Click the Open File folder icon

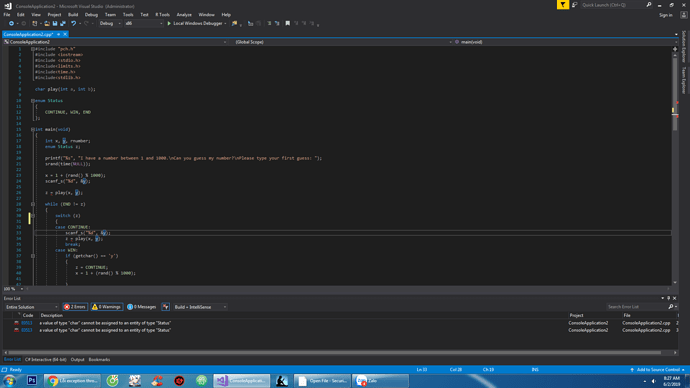tap(47, 23)
